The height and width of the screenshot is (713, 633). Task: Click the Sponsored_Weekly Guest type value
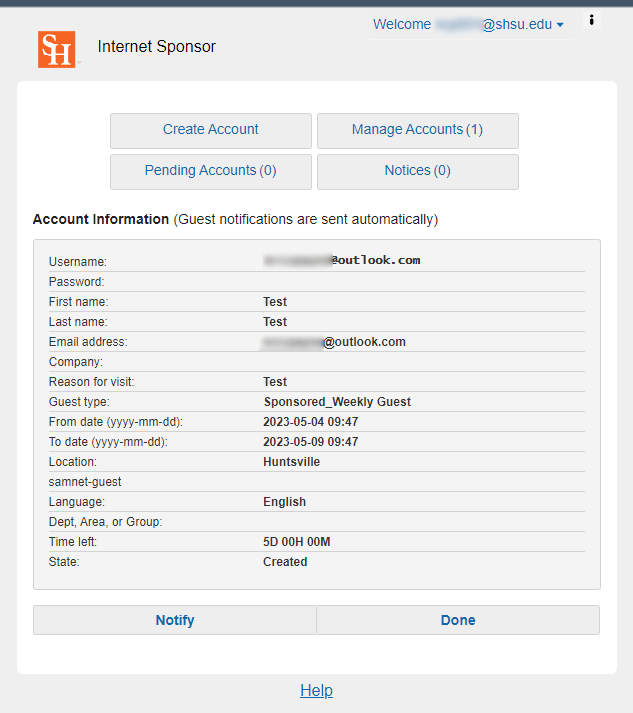click(337, 402)
